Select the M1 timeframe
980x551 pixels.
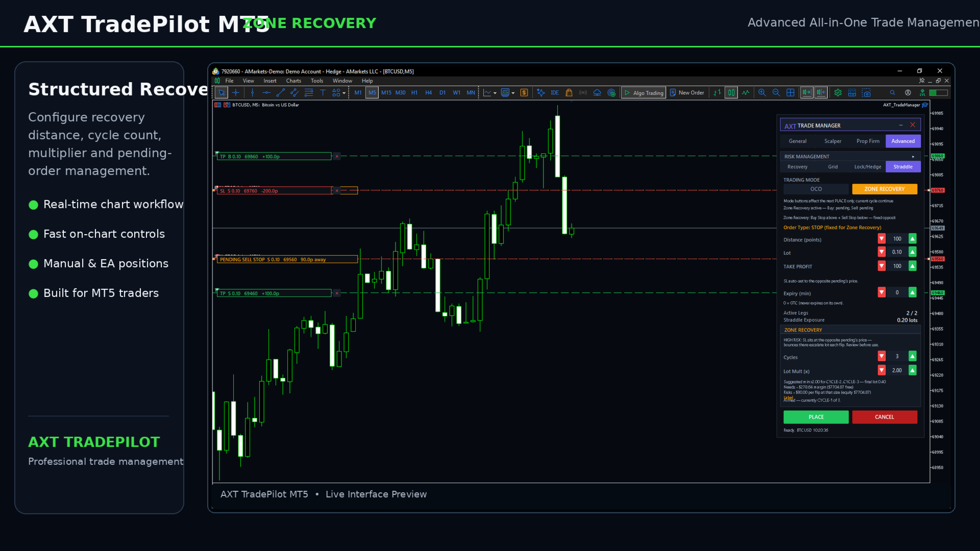click(358, 93)
